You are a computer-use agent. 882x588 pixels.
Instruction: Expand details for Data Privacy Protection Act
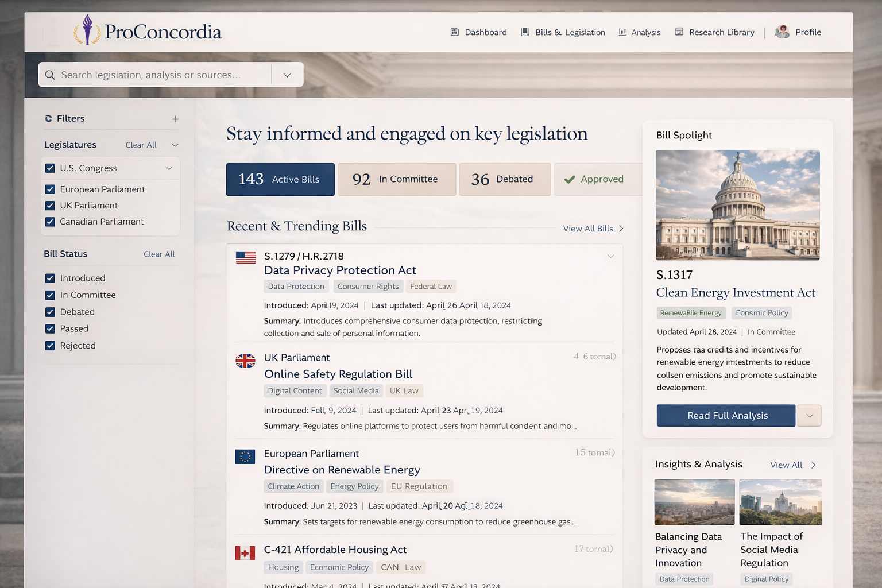(x=610, y=256)
